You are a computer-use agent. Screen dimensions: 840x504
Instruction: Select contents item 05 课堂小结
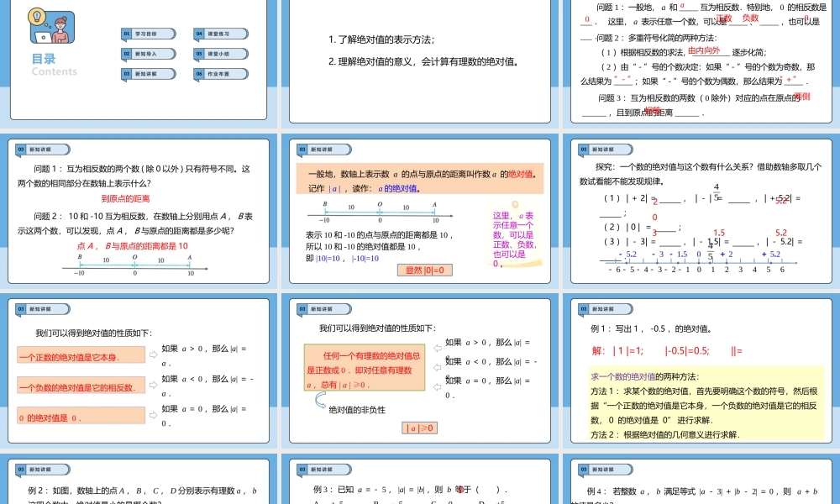tap(221, 54)
